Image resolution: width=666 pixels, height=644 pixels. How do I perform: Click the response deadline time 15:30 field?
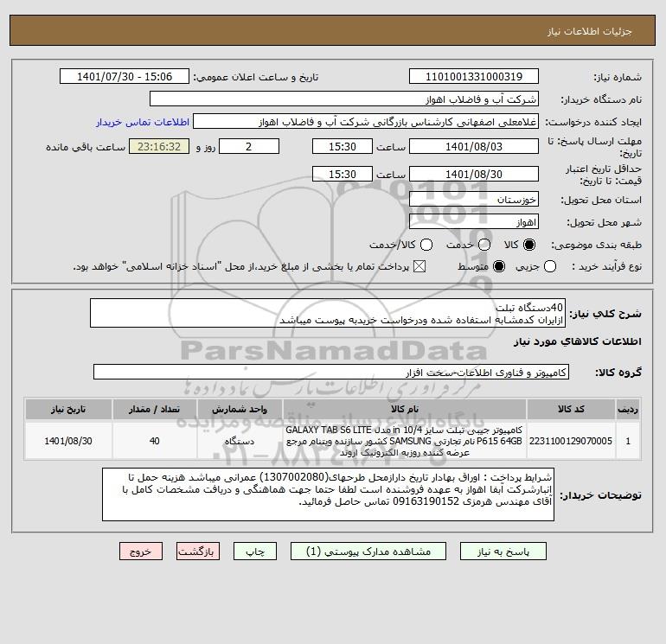[343, 146]
